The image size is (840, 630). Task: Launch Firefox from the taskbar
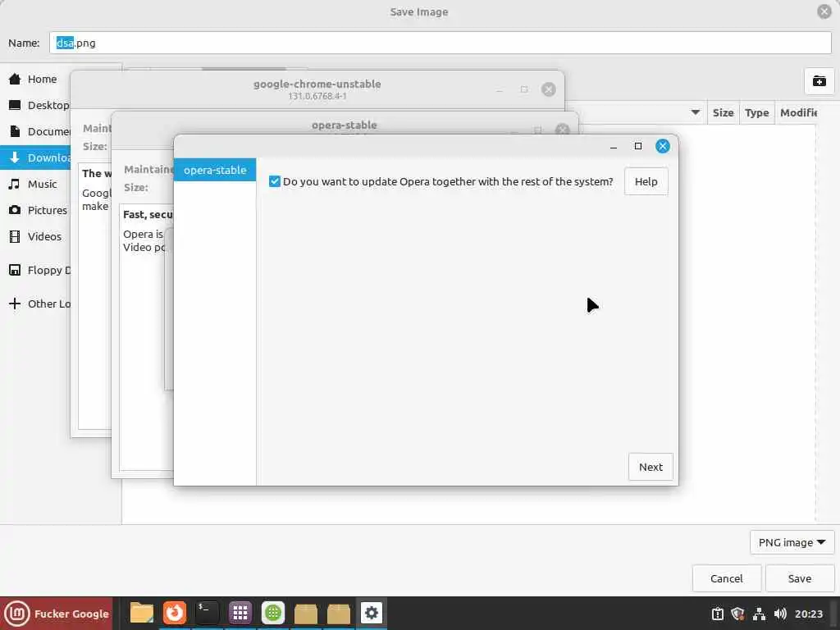point(175,613)
